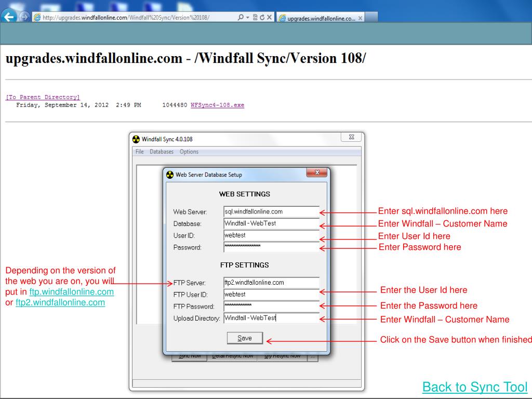This screenshot has height=399, width=532.
Task: Open the search dropdown arrow in address bar
Action: pyautogui.click(x=248, y=17)
